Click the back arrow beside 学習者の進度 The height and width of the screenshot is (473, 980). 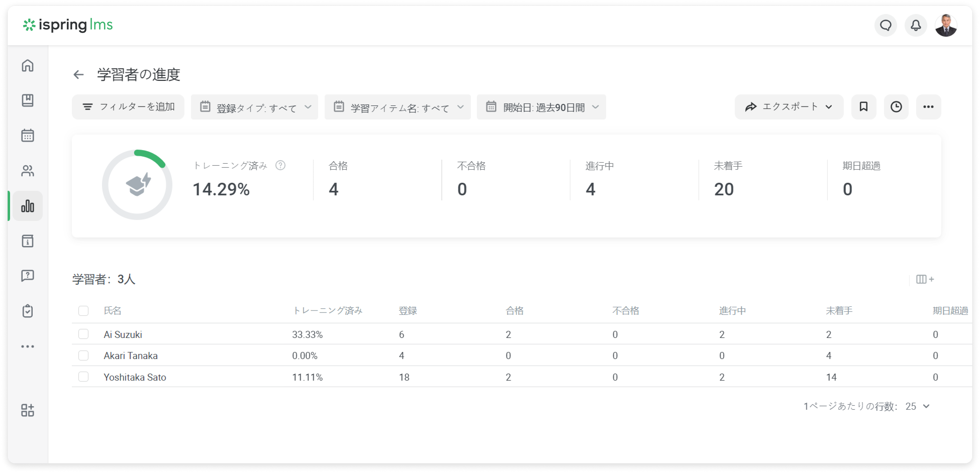(x=78, y=75)
